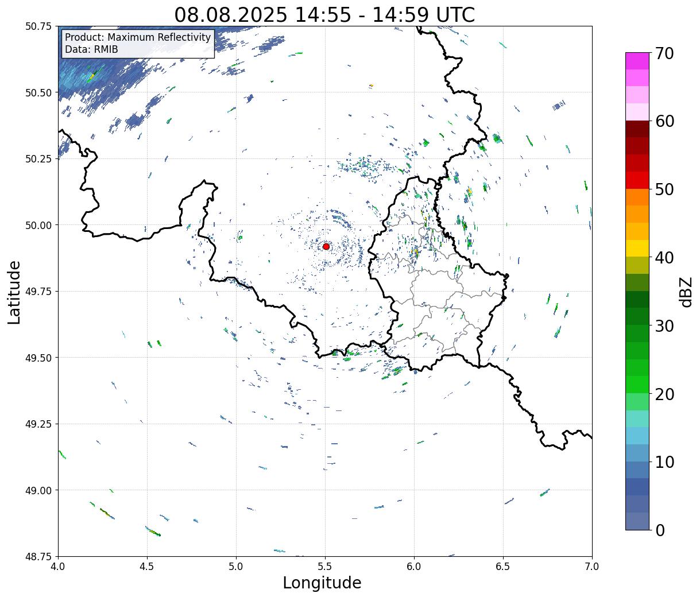700x597 pixels.
Task: Click the dark red swatch just below 60 dBZ
Action: click(x=637, y=129)
